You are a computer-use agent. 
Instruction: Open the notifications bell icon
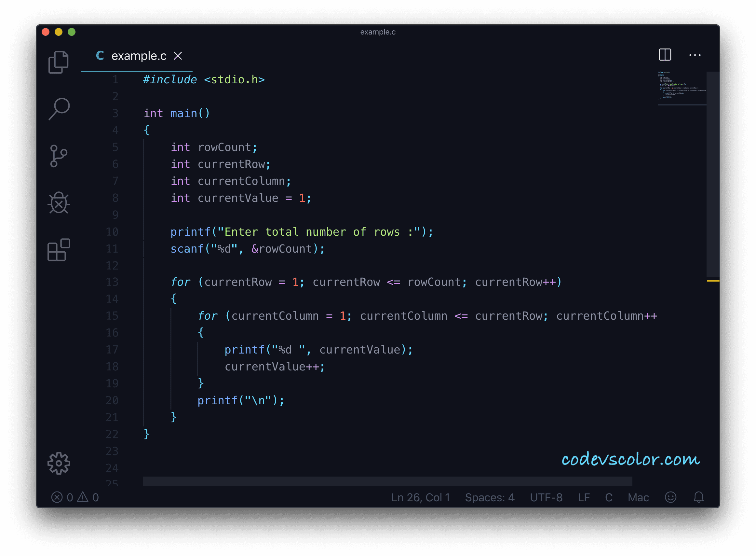click(x=698, y=497)
